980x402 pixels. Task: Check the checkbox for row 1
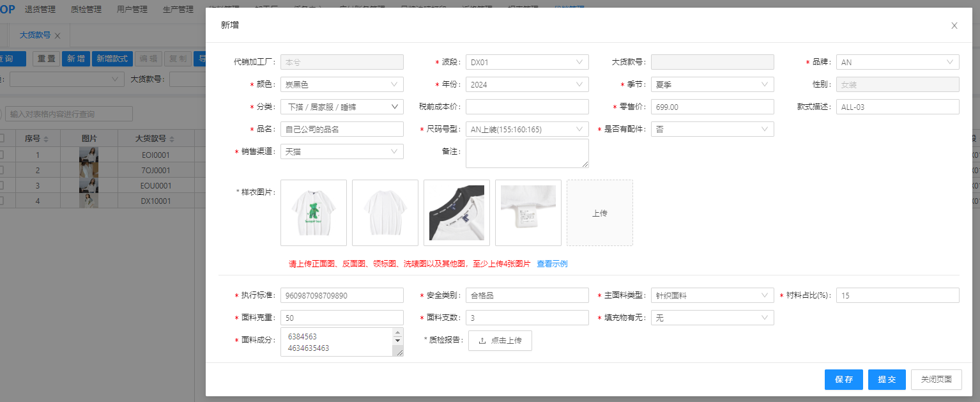click(x=2, y=155)
